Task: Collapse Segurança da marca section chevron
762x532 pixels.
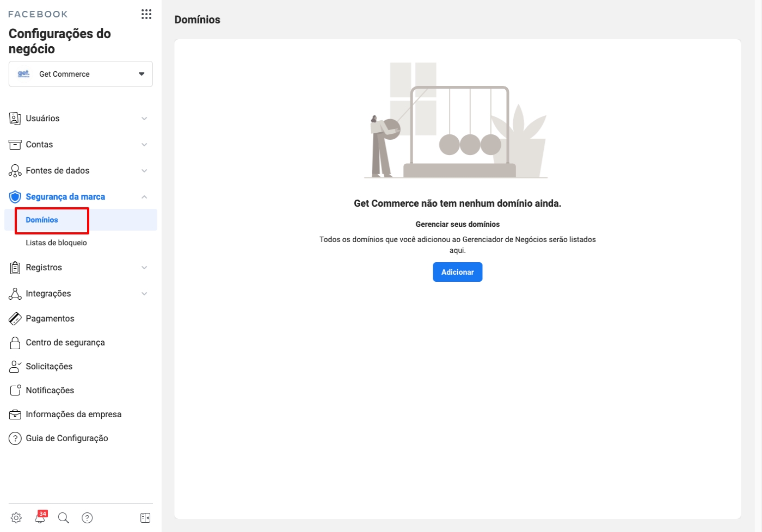Action: click(144, 197)
